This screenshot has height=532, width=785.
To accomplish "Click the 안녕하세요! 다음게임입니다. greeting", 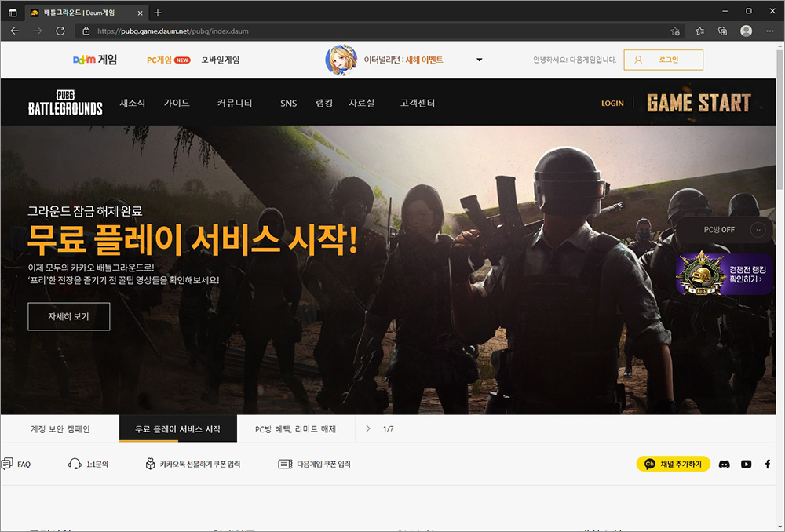I will (575, 60).
